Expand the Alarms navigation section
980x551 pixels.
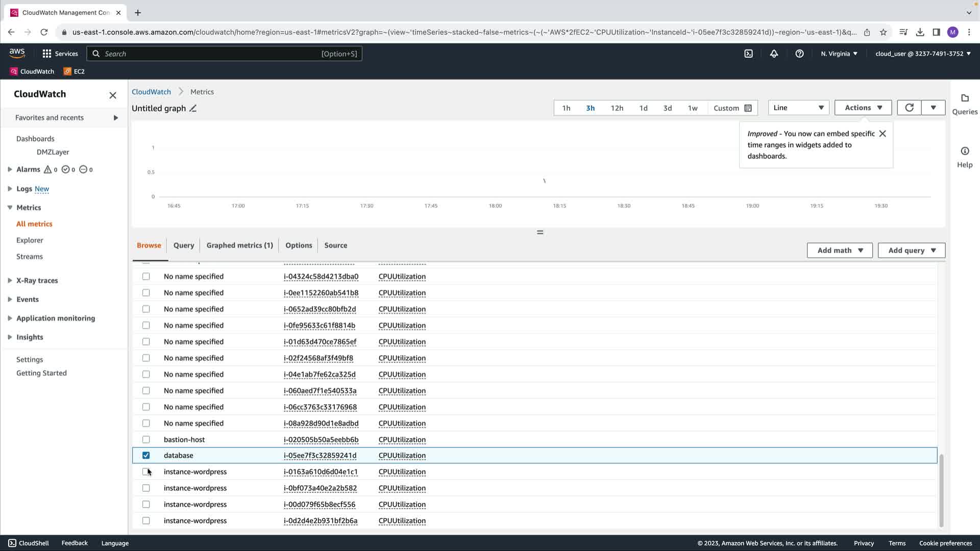coord(10,169)
